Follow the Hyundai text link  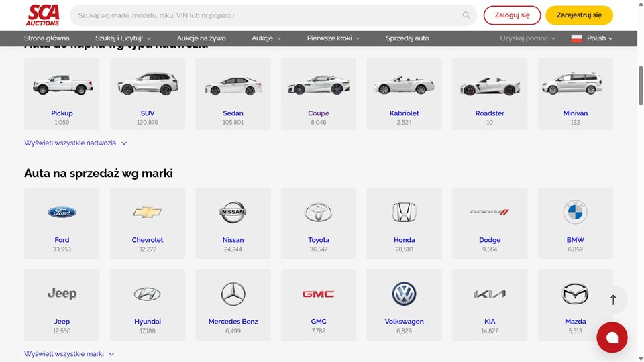148,322
